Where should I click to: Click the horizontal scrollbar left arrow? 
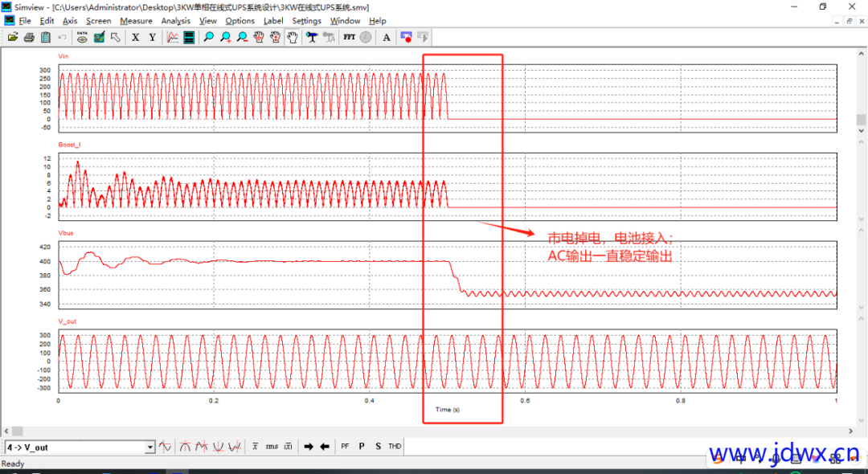tap(5, 431)
